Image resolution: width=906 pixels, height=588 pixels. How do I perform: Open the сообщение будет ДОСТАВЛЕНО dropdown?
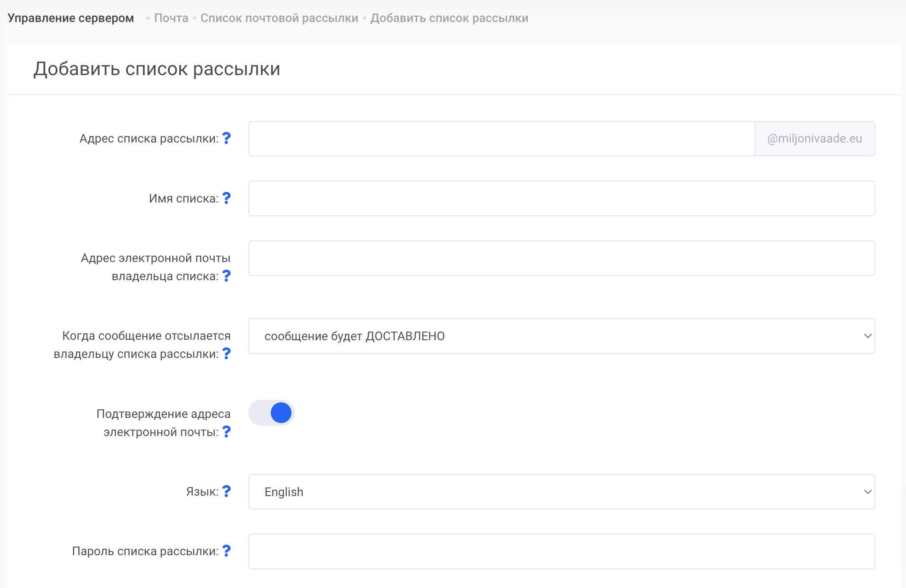(x=561, y=336)
